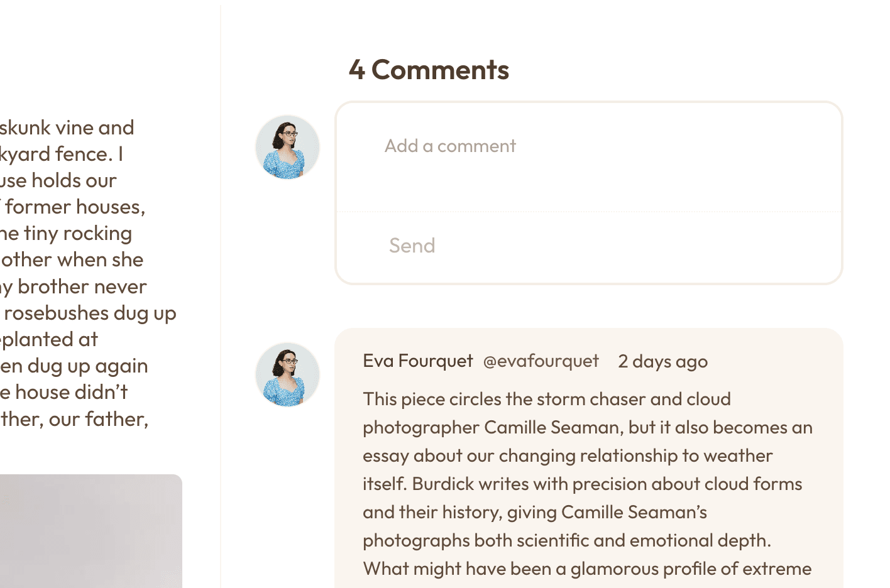Click the "4 Comments" heading

(x=429, y=70)
